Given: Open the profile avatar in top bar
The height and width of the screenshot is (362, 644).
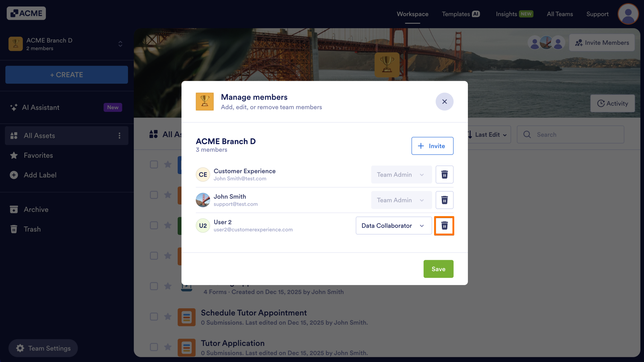Looking at the screenshot, I should (628, 14).
